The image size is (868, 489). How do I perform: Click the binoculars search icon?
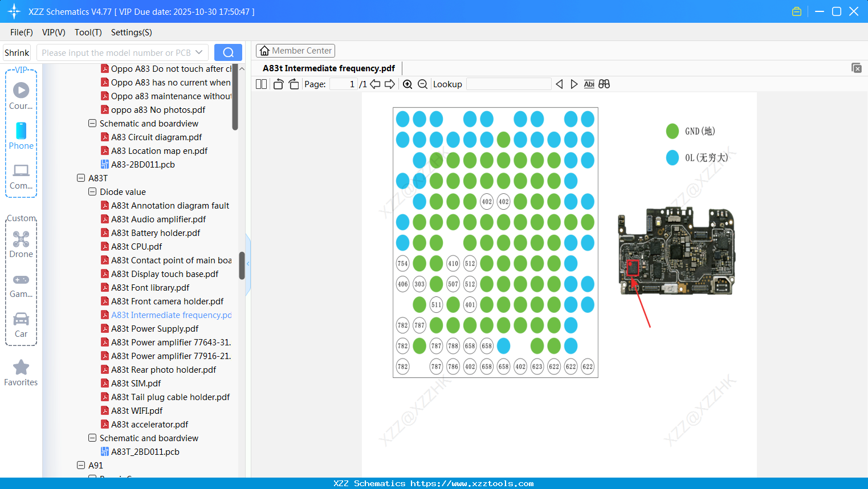[604, 84]
